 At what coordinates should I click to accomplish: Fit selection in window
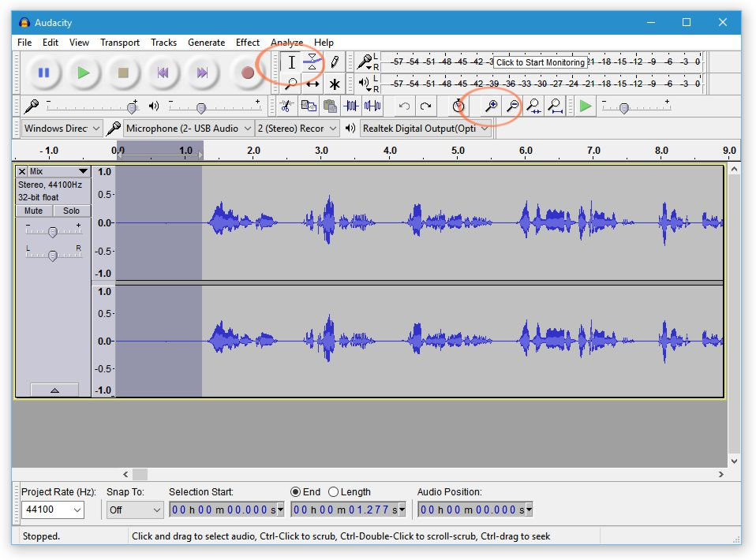(x=533, y=106)
